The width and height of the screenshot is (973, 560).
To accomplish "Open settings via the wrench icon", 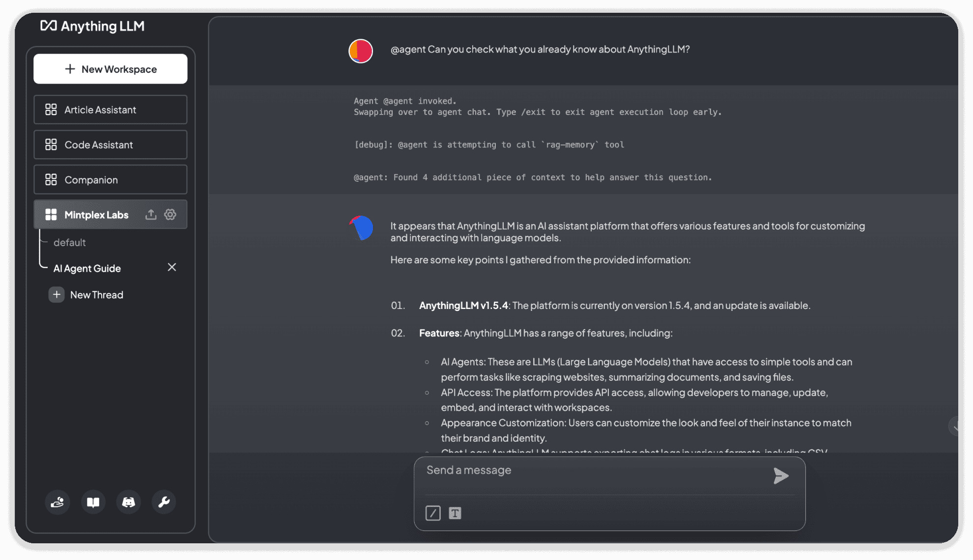I will click(x=164, y=502).
